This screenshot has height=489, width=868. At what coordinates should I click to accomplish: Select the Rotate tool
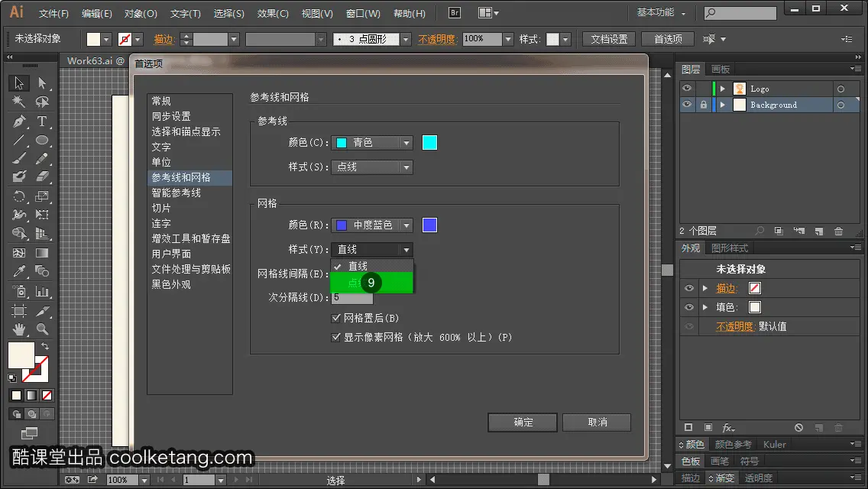(19, 196)
